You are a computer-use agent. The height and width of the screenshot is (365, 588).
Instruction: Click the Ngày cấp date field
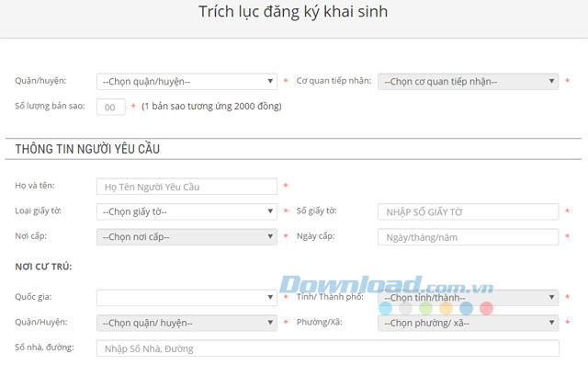coord(468,237)
